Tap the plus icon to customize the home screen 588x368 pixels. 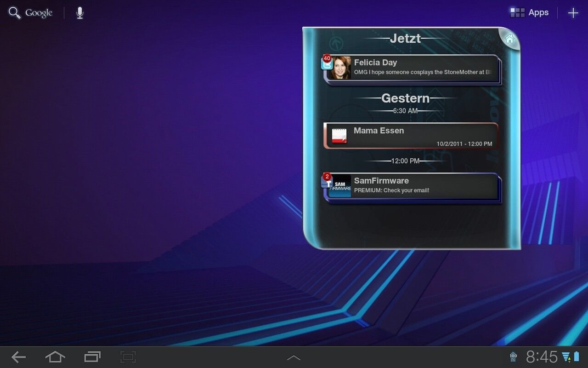[573, 13]
